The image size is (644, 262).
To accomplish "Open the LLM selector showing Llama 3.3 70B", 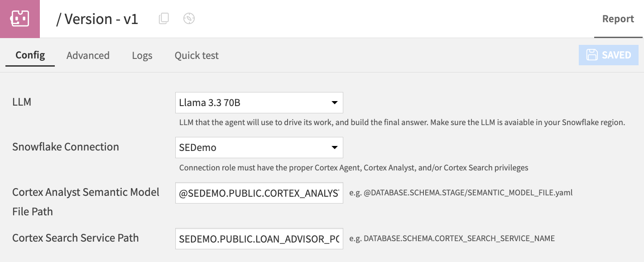I will (x=259, y=102).
